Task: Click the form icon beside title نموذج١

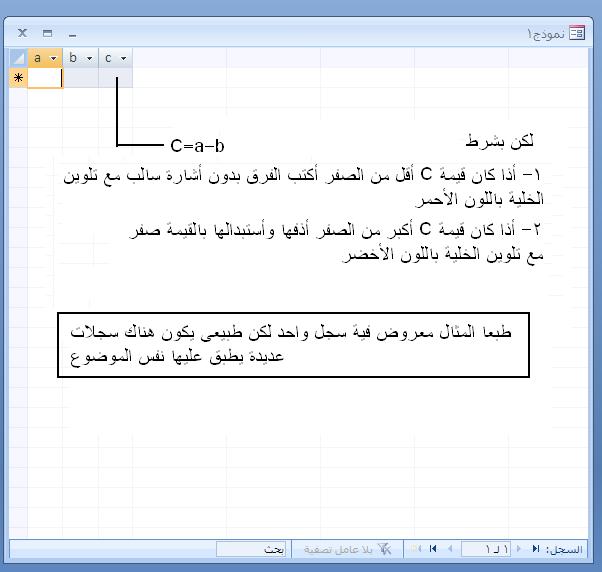Action: pos(577,33)
